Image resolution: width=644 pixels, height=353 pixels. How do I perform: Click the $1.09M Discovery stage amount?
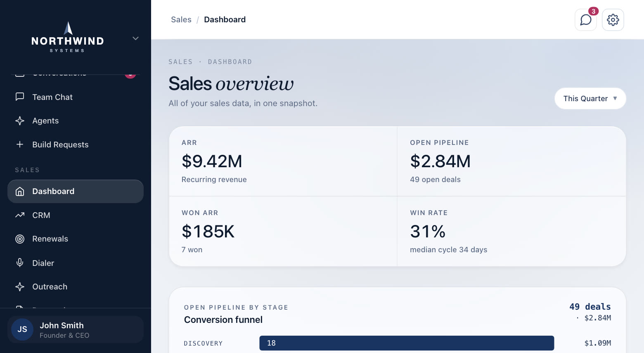click(x=598, y=343)
